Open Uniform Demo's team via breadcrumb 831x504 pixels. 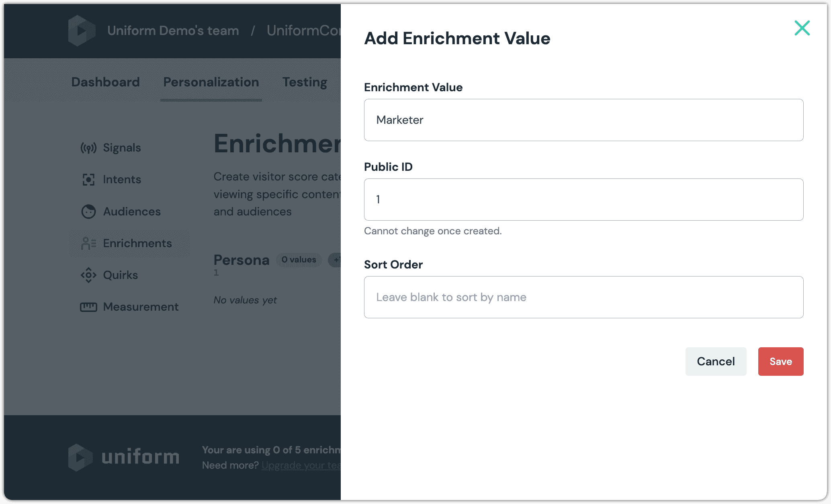tap(172, 31)
